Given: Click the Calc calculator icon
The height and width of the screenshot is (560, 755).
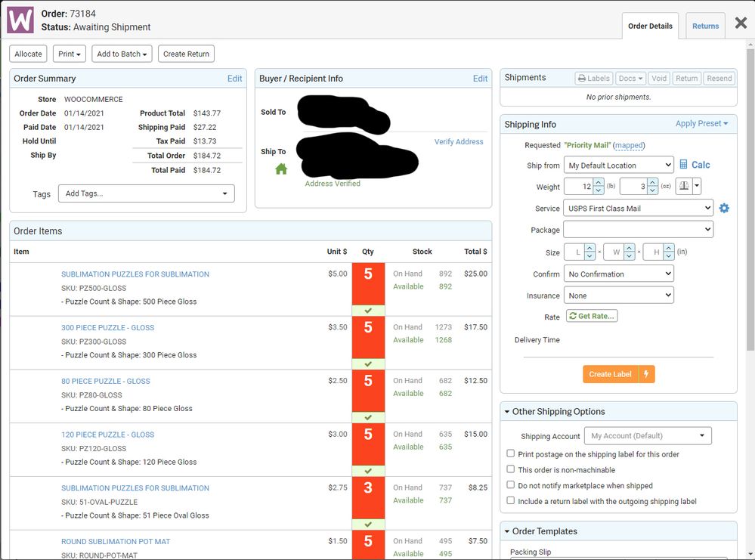Looking at the screenshot, I should click(683, 165).
